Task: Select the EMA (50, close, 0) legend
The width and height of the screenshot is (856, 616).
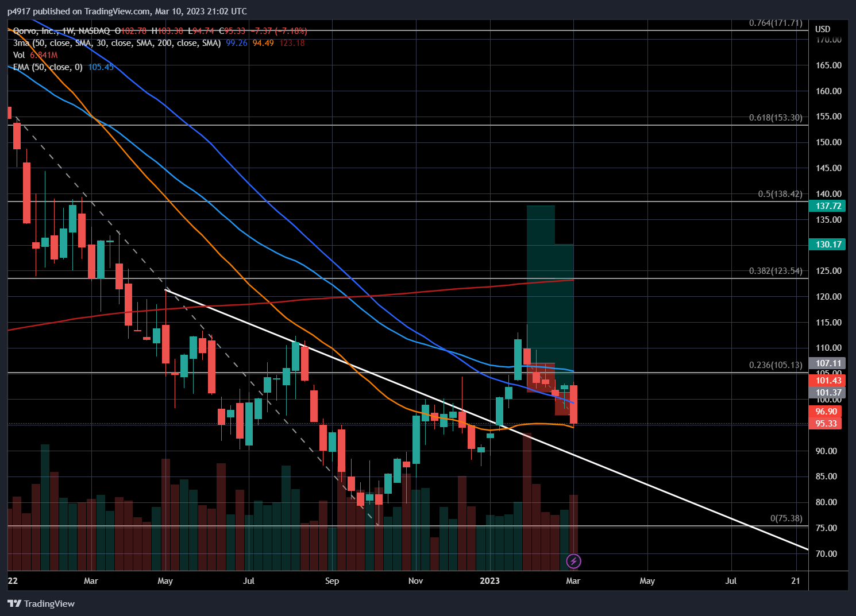Action: coord(48,67)
